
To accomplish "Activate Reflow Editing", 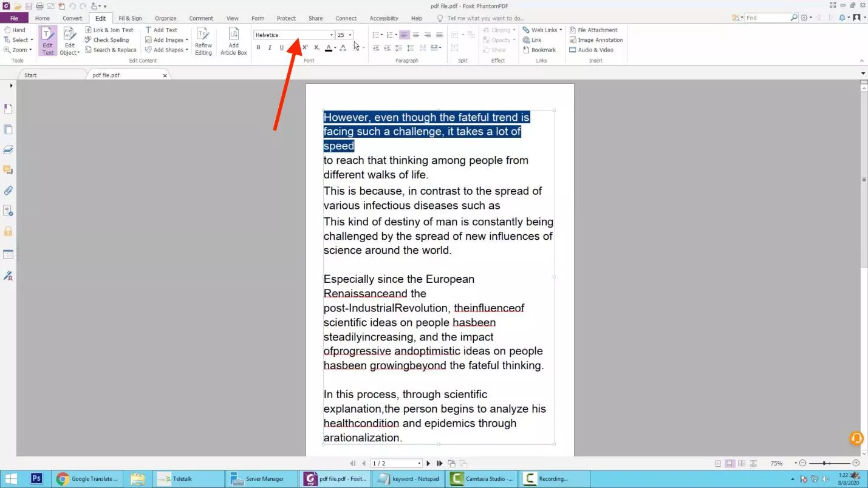I will pos(203,40).
